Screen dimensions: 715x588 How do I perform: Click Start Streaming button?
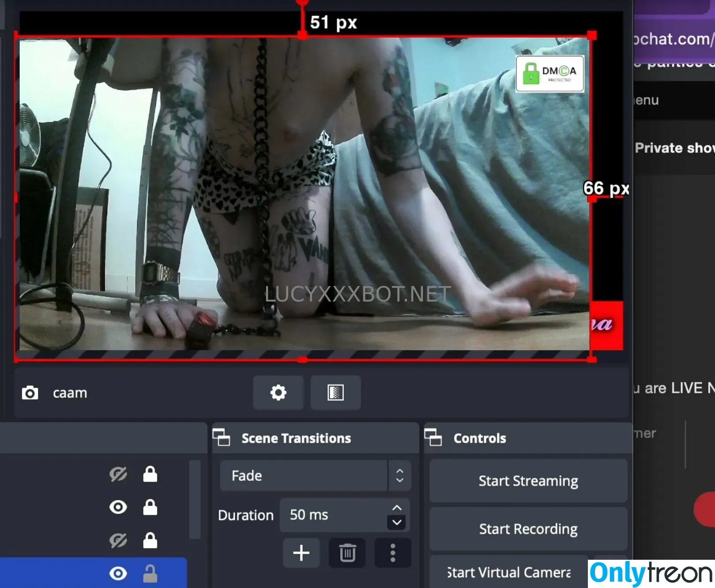(x=528, y=481)
